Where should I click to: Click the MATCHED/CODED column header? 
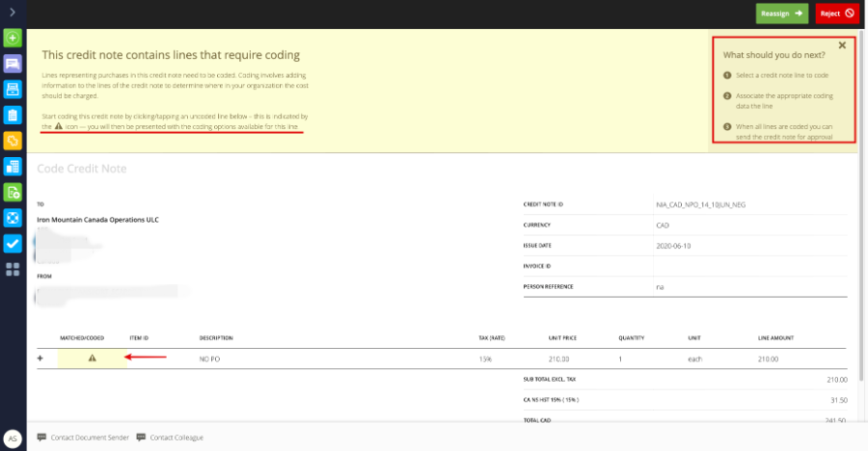(x=82, y=338)
